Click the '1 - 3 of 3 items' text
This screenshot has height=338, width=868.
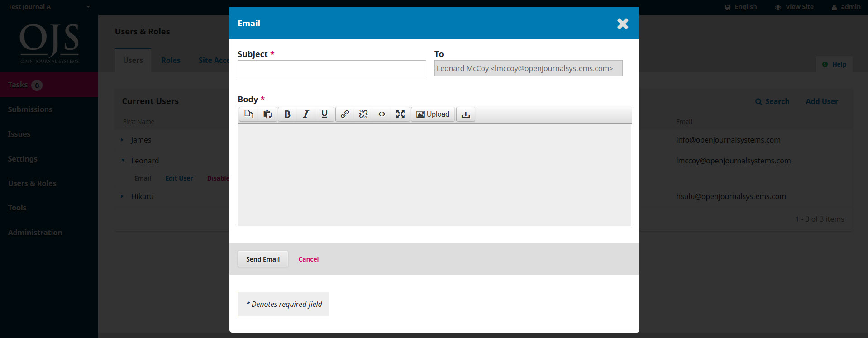(820, 219)
